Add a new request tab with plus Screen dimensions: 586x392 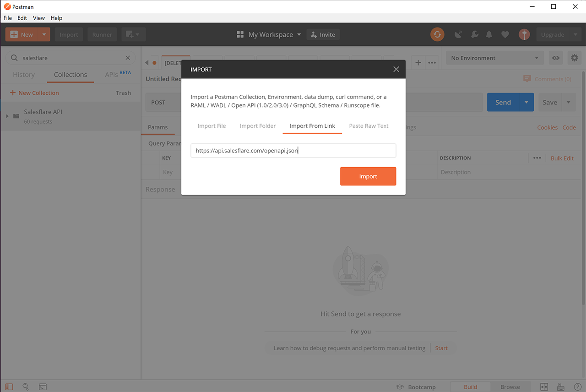(x=418, y=63)
